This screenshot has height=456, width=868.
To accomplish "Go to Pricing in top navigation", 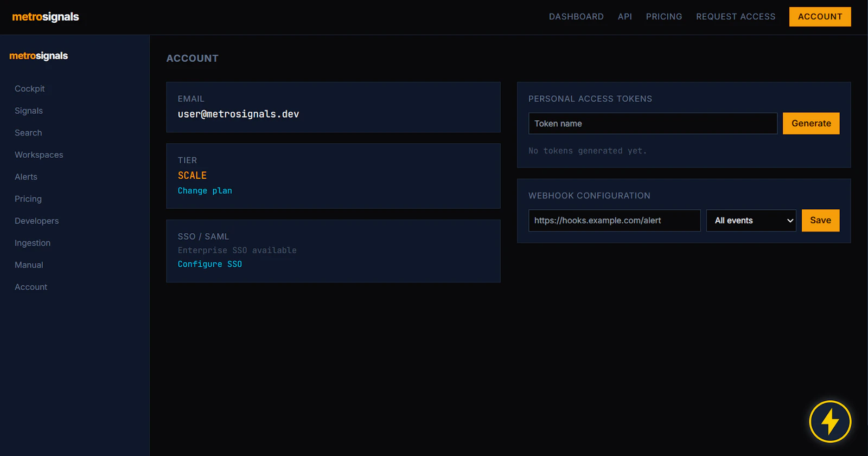I will (664, 17).
